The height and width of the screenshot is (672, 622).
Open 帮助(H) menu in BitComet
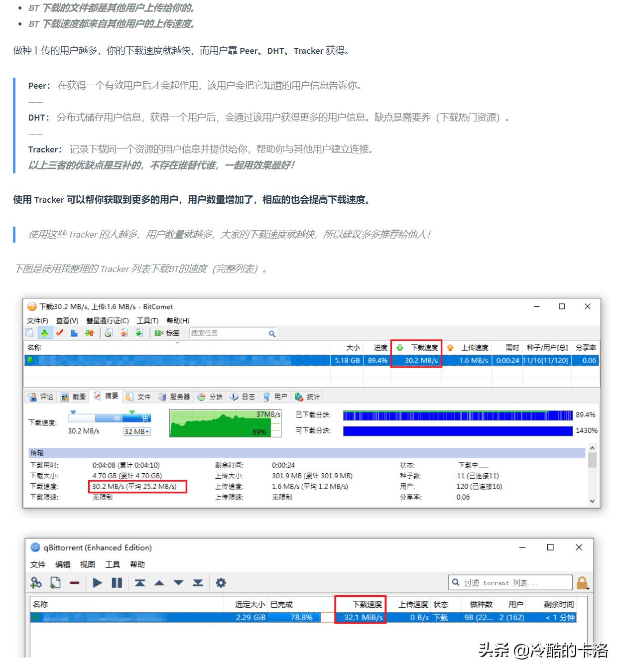[178, 321]
